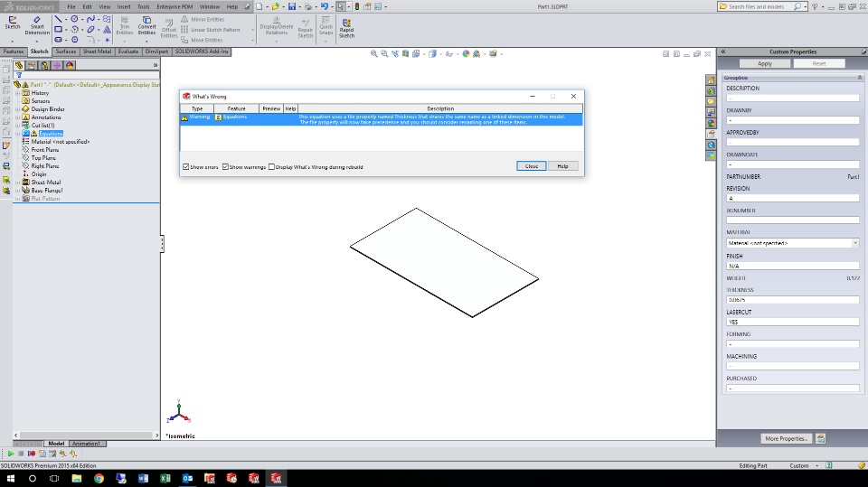Image resolution: width=868 pixels, height=487 pixels.
Task: Click the Reset button in Custom Properties
Action: click(x=819, y=63)
